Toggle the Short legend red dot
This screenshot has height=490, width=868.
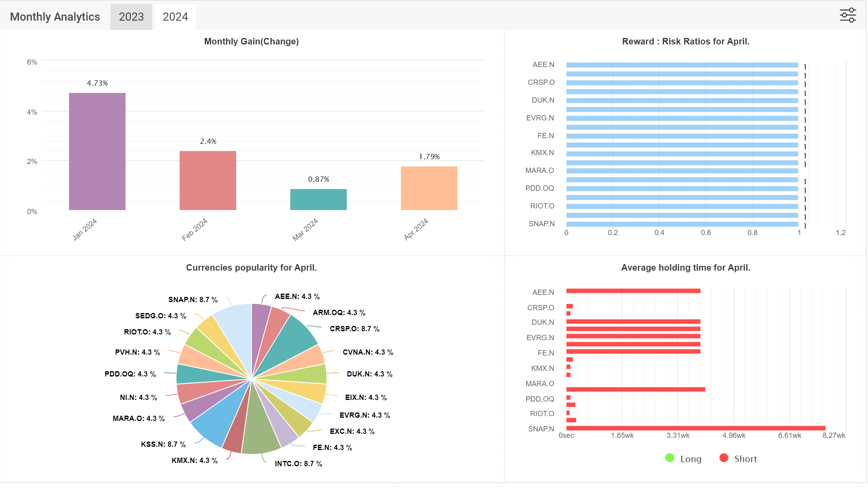click(x=724, y=458)
